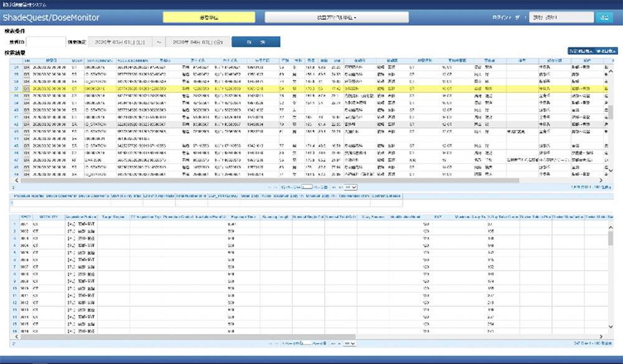Go to next page in top grid pager
The height and width of the screenshot is (364, 623).
click(x=334, y=187)
